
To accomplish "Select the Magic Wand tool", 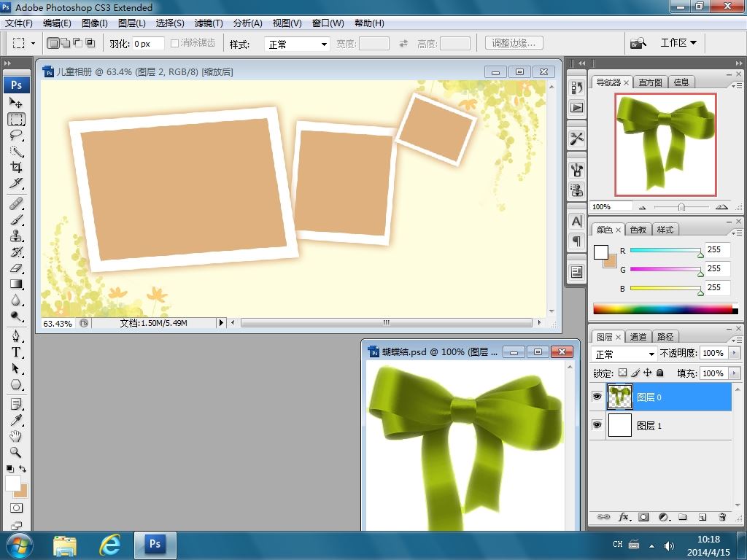I will (16, 152).
